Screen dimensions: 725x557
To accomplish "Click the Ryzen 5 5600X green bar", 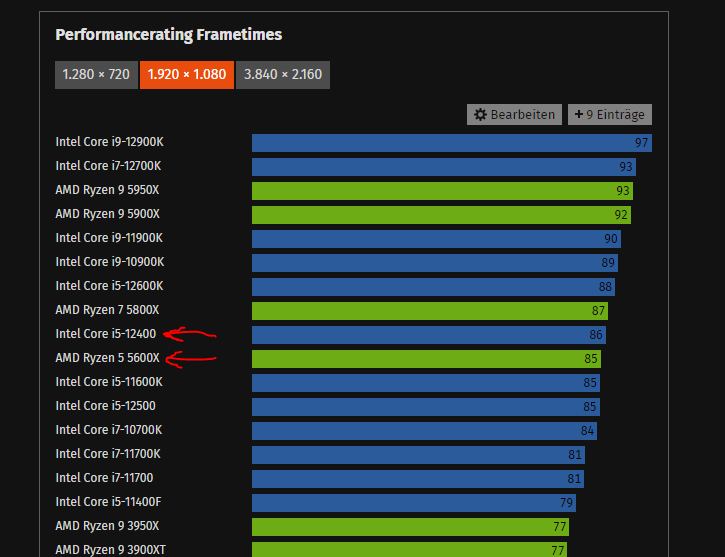I will tap(426, 359).
